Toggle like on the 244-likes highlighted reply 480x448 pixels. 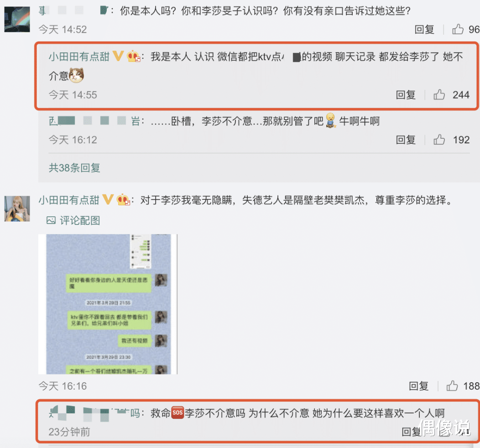pos(439,95)
